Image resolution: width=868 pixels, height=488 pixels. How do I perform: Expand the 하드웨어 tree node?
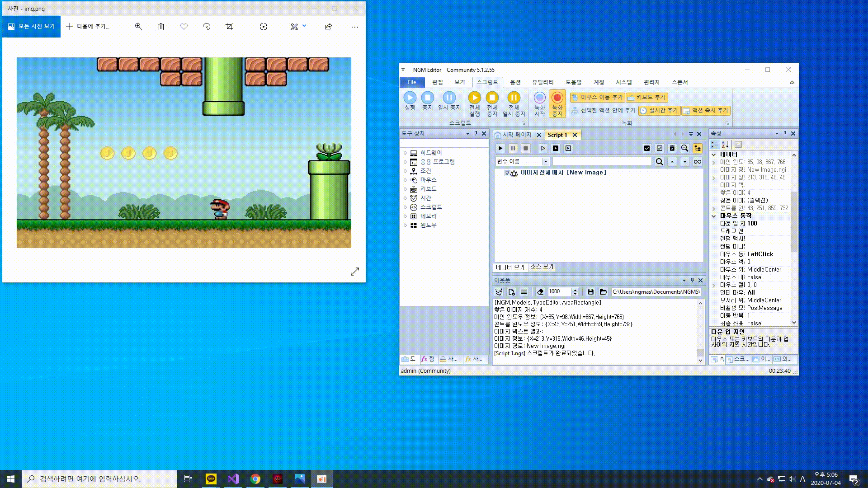click(406, 153)
